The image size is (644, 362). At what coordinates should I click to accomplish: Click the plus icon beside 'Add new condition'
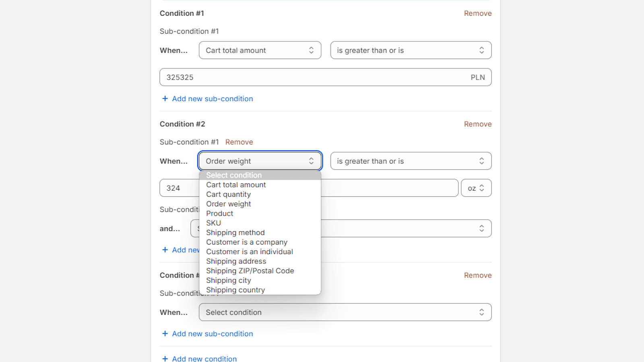[165, 359]
